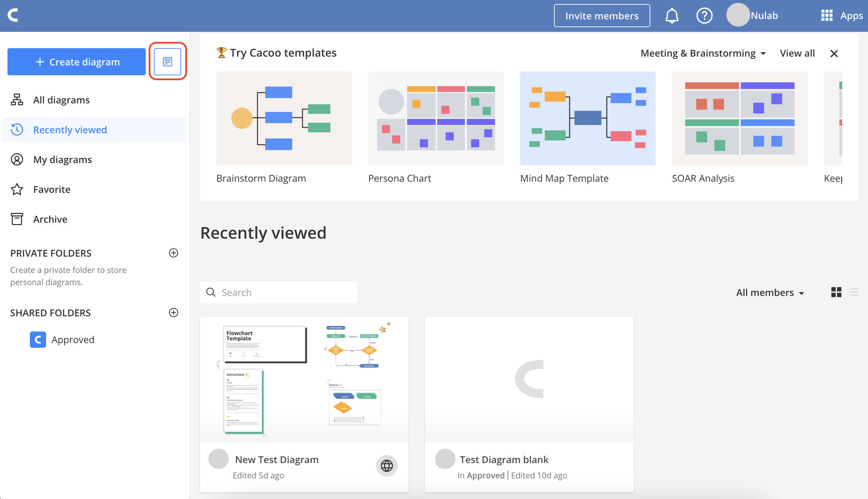Viewport: 868px width, 499px height.
Task: Click the SHARED FOLDERS heading
Action: (x=51, y=313)
